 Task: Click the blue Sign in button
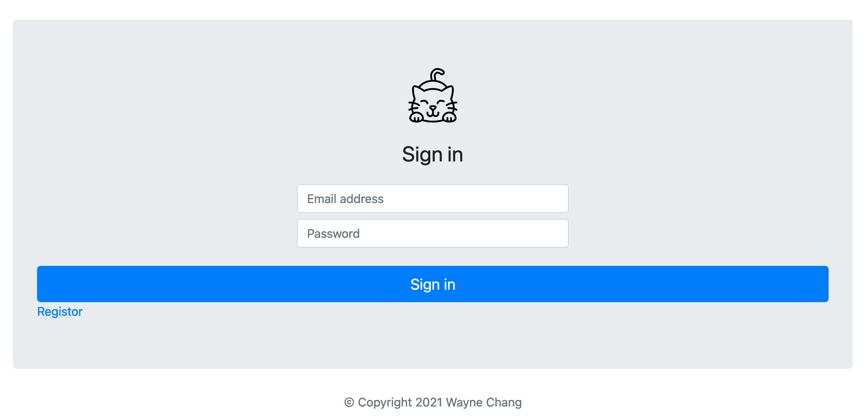pyautogui.click(x=433, y=284)
